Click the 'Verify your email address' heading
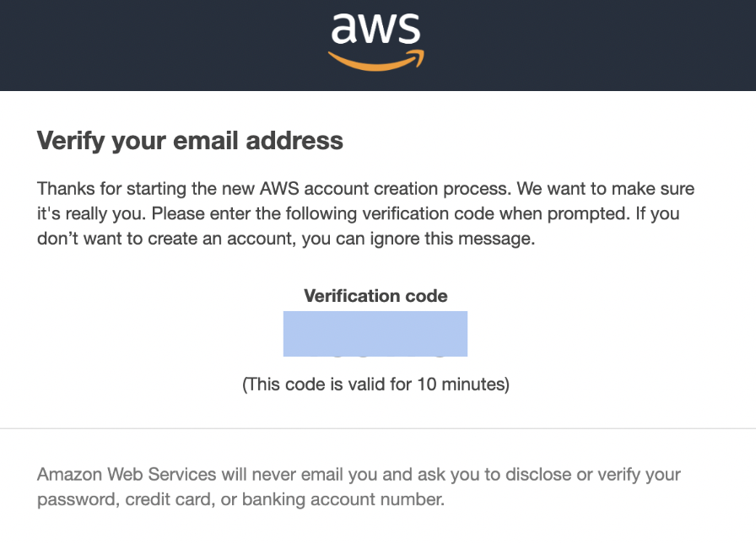 190,141
